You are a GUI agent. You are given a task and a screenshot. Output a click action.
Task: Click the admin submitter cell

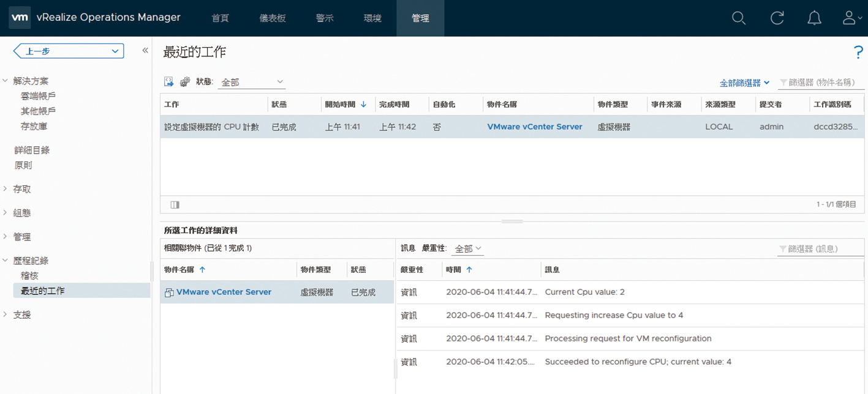pos(771,127)
